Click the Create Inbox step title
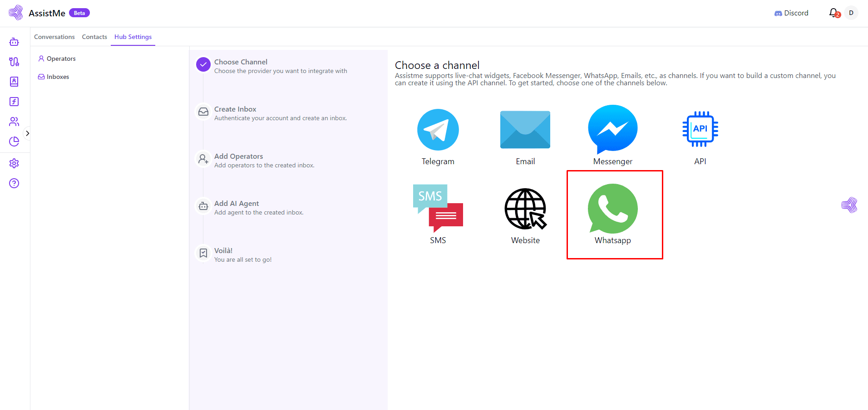 (235, 109)
